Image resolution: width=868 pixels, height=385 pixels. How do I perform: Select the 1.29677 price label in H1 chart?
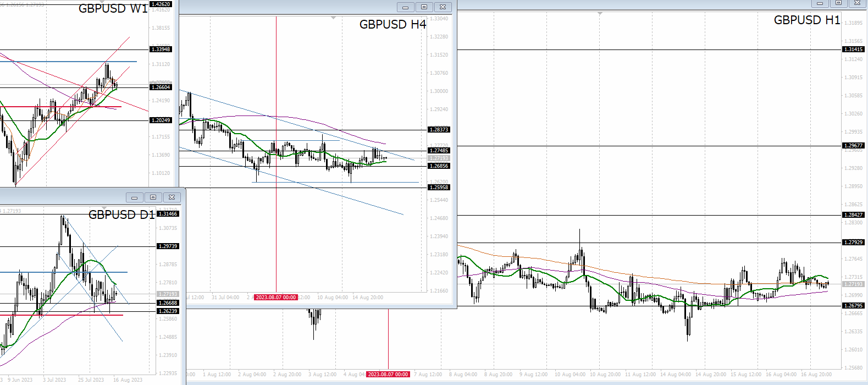[854, 146]
